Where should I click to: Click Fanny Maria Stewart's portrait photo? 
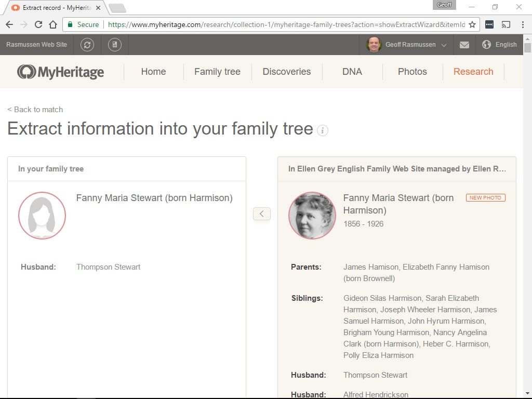[x=312, y=216]
